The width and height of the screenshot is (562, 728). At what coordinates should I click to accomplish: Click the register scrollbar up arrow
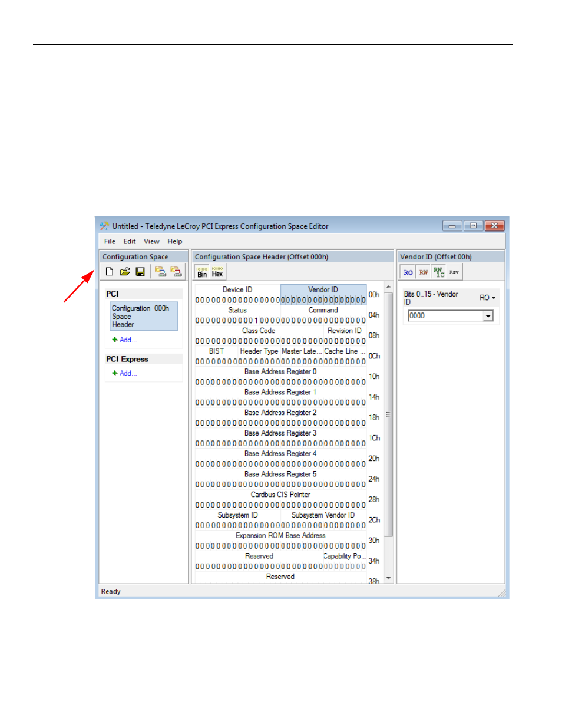pos(388,287)
